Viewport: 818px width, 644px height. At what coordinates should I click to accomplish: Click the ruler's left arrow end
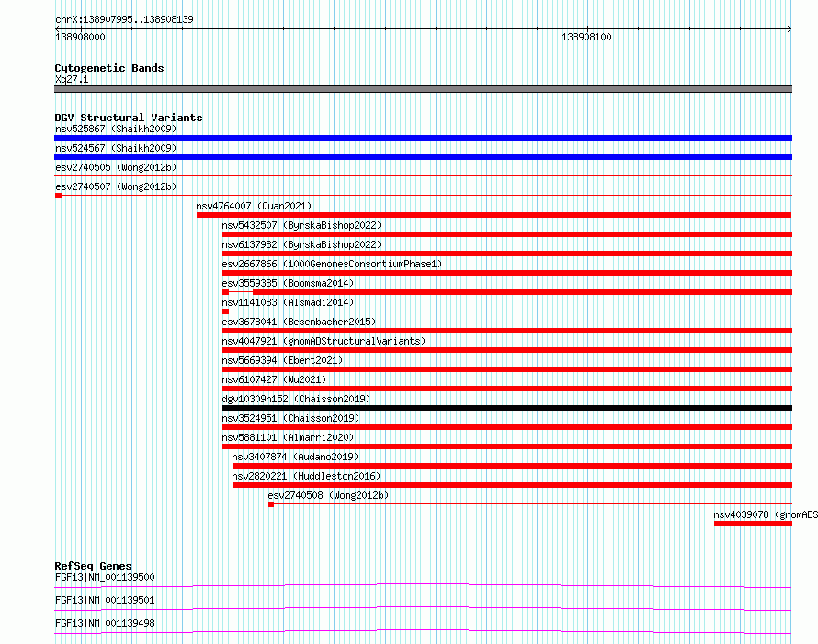point(57,29)
